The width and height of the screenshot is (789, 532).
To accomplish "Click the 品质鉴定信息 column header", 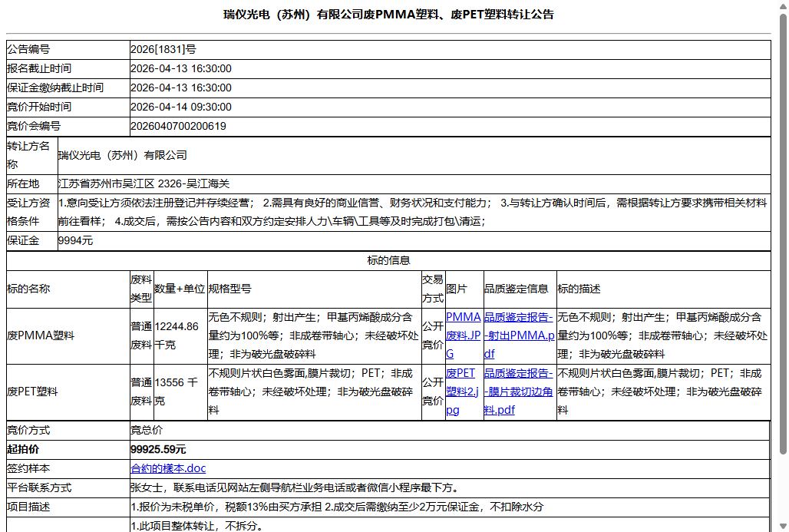I will tap(517, 289).
